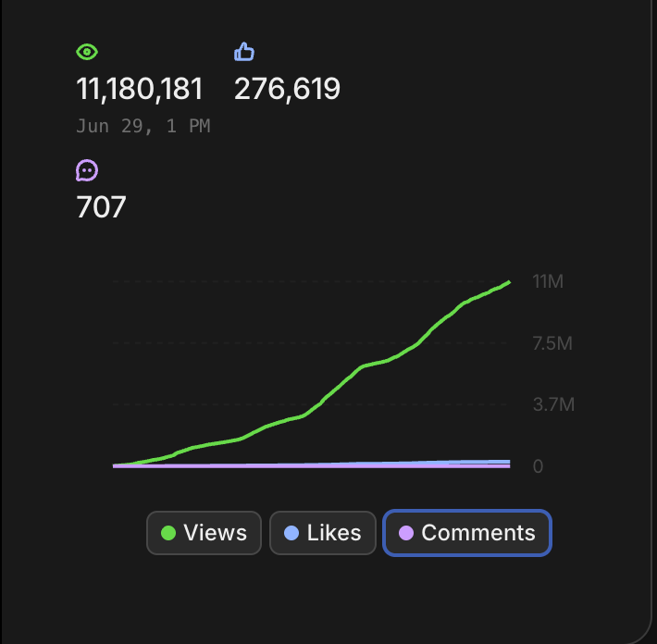The height and width of the screenshot is (644, 657).
Task: Click the green dot in Views legend
Action: point(168,533)
